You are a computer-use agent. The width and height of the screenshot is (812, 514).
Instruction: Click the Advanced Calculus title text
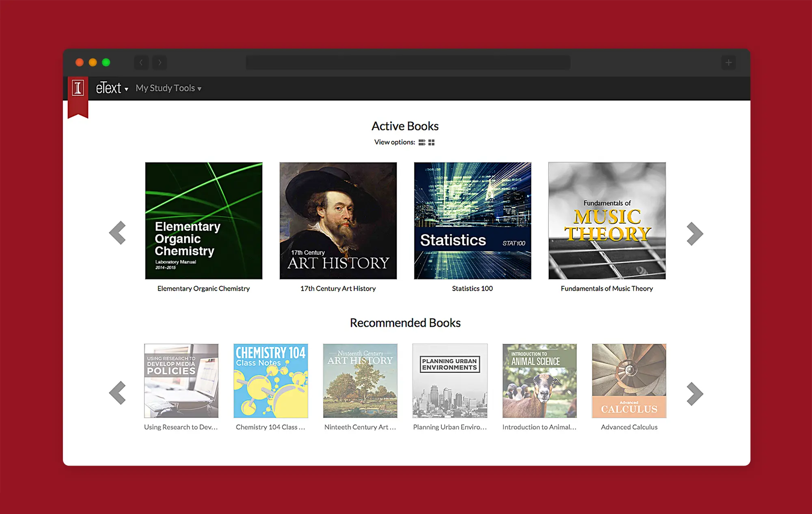[629, 427]
